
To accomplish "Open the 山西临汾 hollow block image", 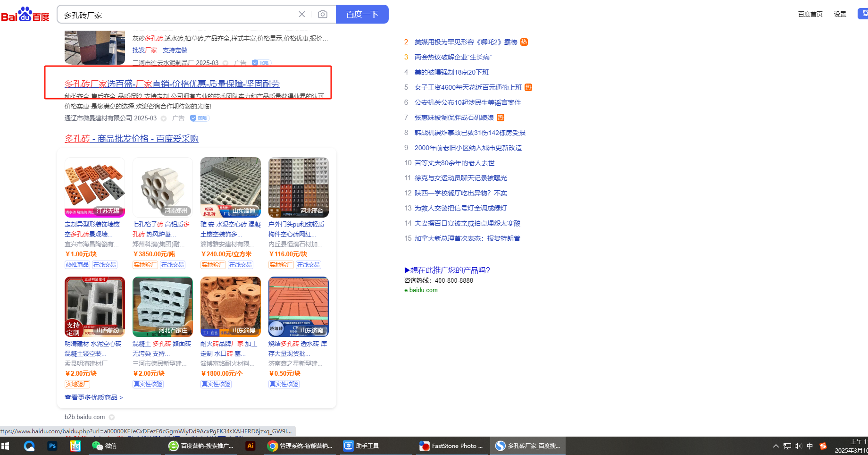I will pos(95,307).
